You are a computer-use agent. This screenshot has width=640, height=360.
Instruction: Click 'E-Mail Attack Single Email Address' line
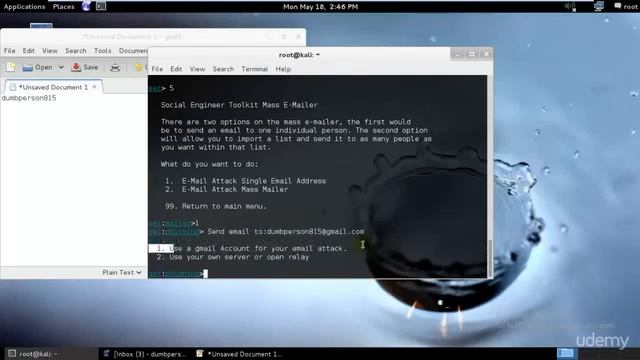click(x=245, y=181)
